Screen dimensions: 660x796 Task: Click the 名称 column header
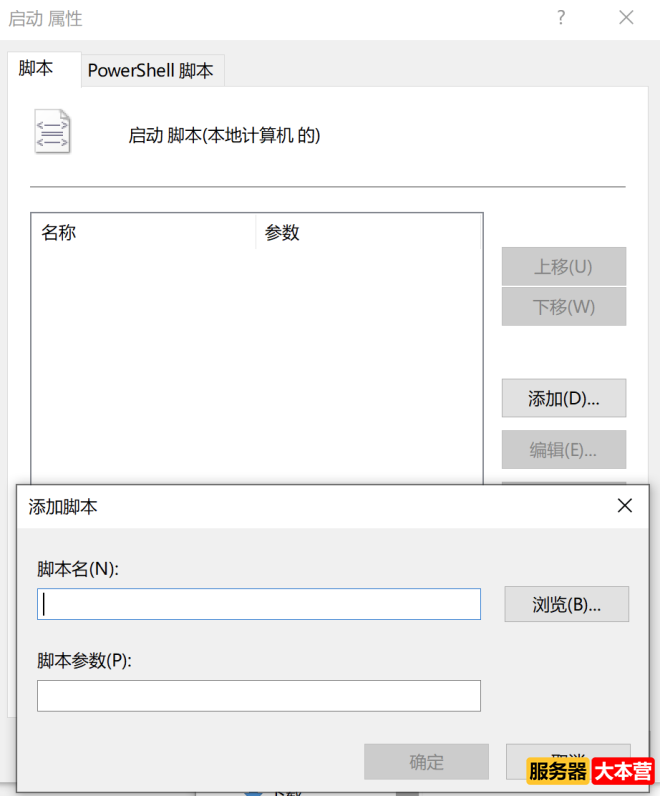click(x=143, y=233)
